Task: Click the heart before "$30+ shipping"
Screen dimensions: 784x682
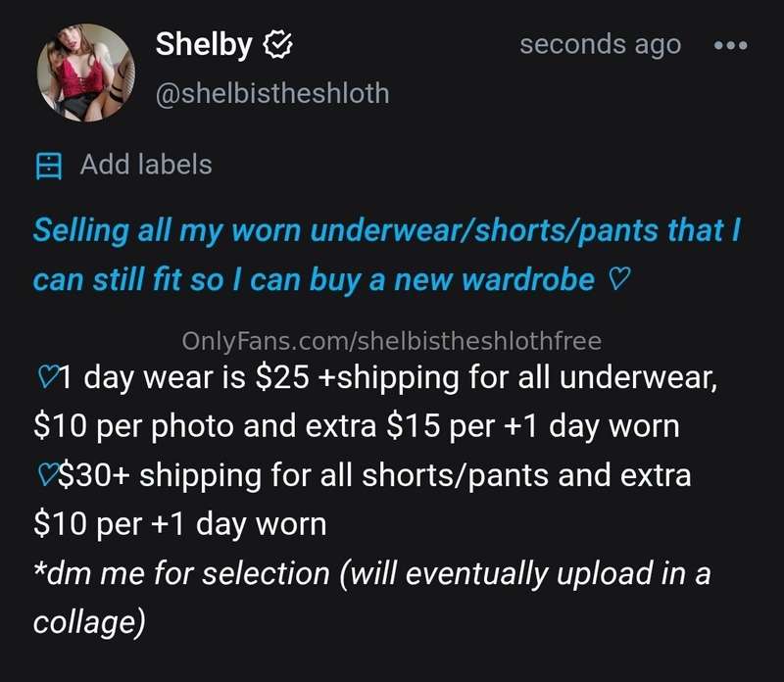Action: [45, 476]
